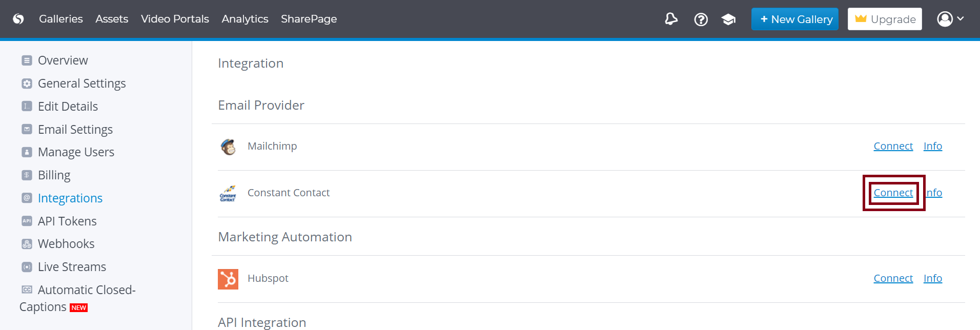Click the Upgrade button
Image resolution: width=980 pixels, height=330 pixels.
tap(884, 19)
